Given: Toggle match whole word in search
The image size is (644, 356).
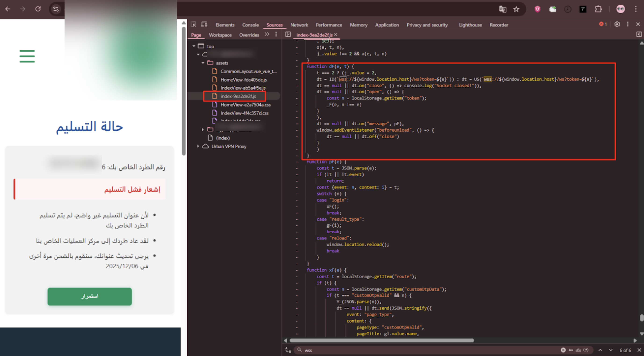Looking at the screenshot, I should tap(579, 350).
